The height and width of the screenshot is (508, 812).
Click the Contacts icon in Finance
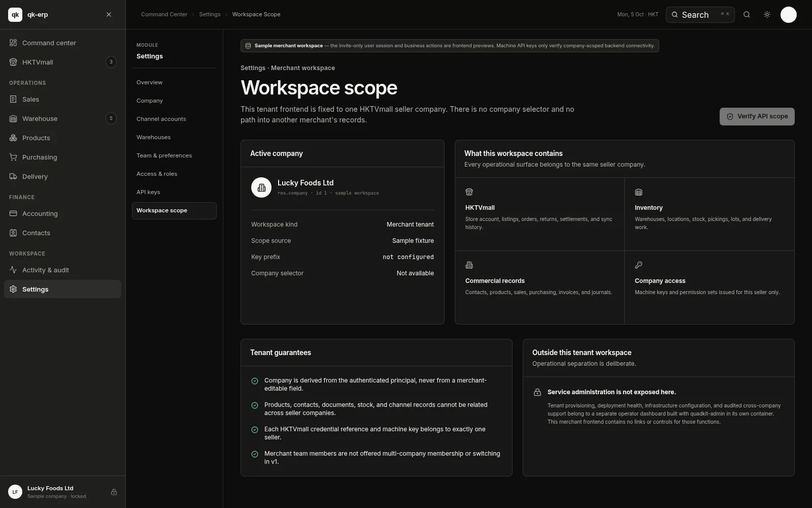pyautogui.click(x=13, y=233)
